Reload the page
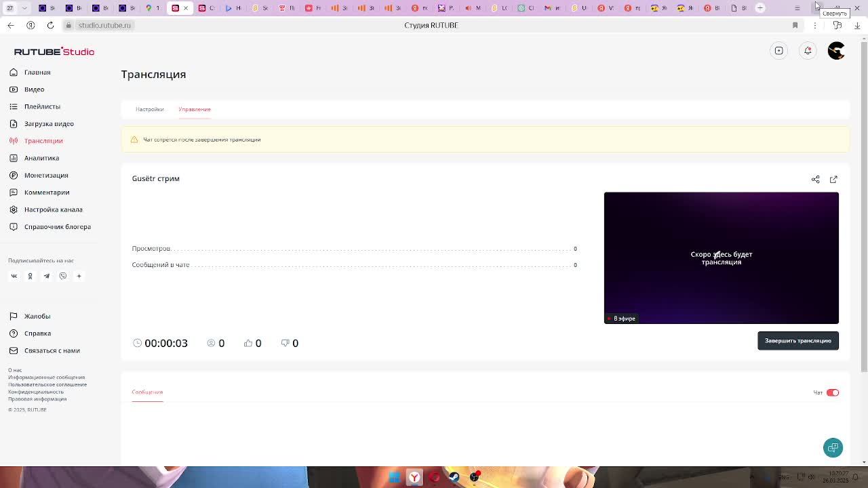The image size is (868, 488). coord(50,25)
